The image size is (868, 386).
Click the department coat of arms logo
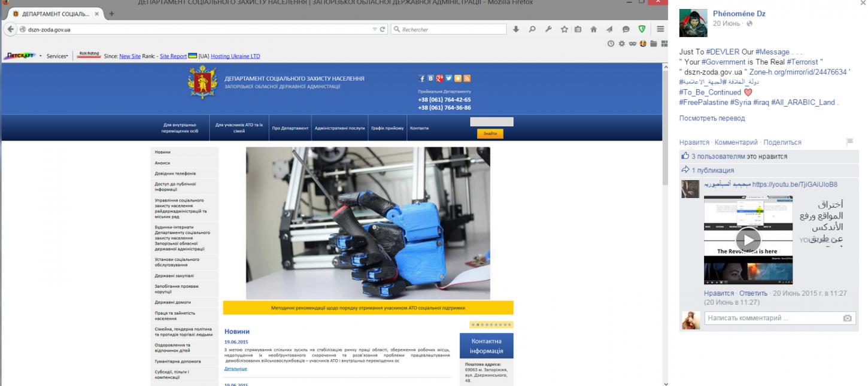(x=202, y=83)
